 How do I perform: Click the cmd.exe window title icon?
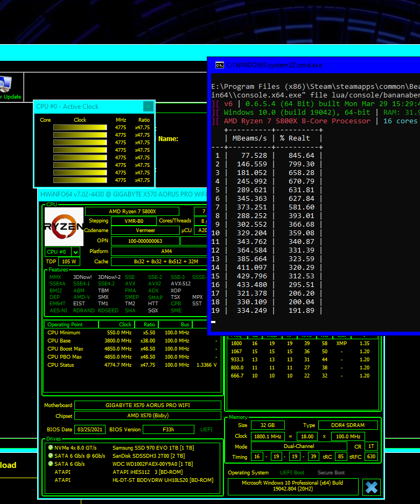click(219, 65)
